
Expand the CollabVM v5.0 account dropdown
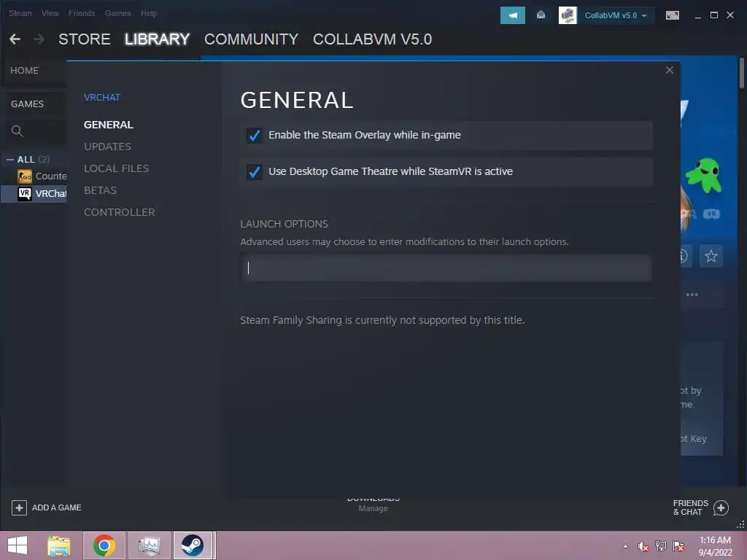pos(616,15)
